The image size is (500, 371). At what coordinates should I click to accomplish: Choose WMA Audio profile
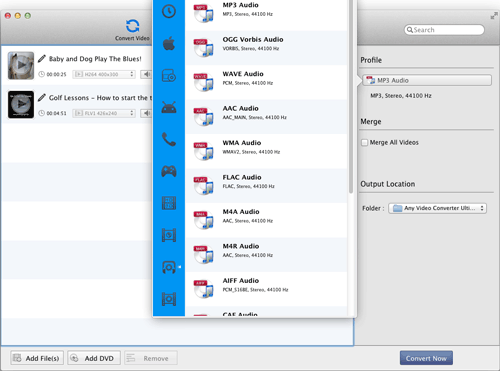click(x=266, y=151)
